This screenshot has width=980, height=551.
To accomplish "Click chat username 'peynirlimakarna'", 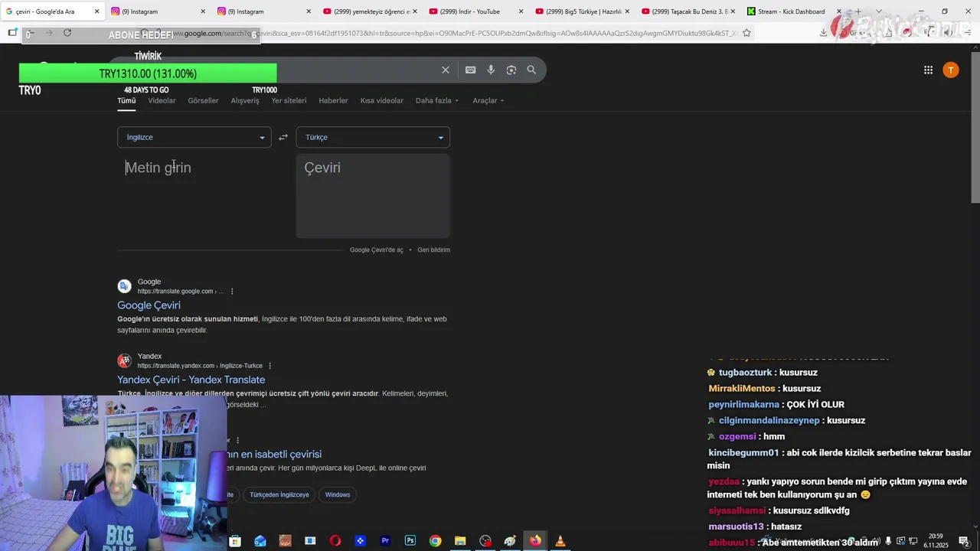I will point(743,405).
